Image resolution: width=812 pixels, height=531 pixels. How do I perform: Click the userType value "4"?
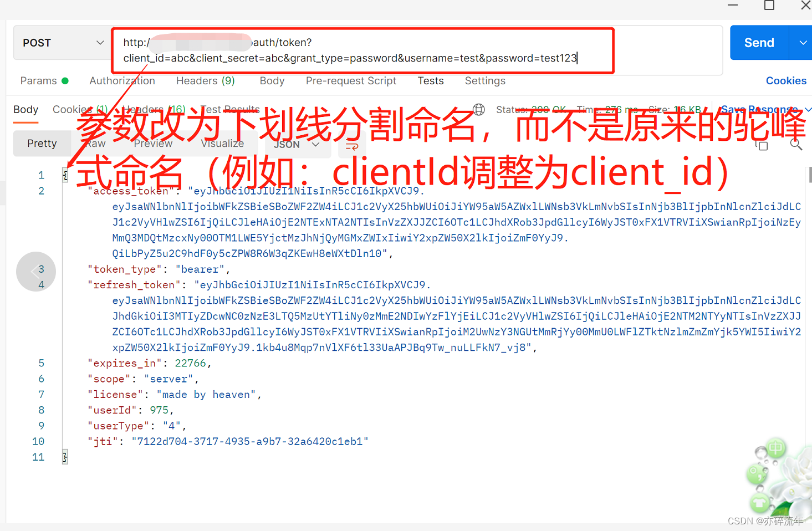(x=172, y=426)
